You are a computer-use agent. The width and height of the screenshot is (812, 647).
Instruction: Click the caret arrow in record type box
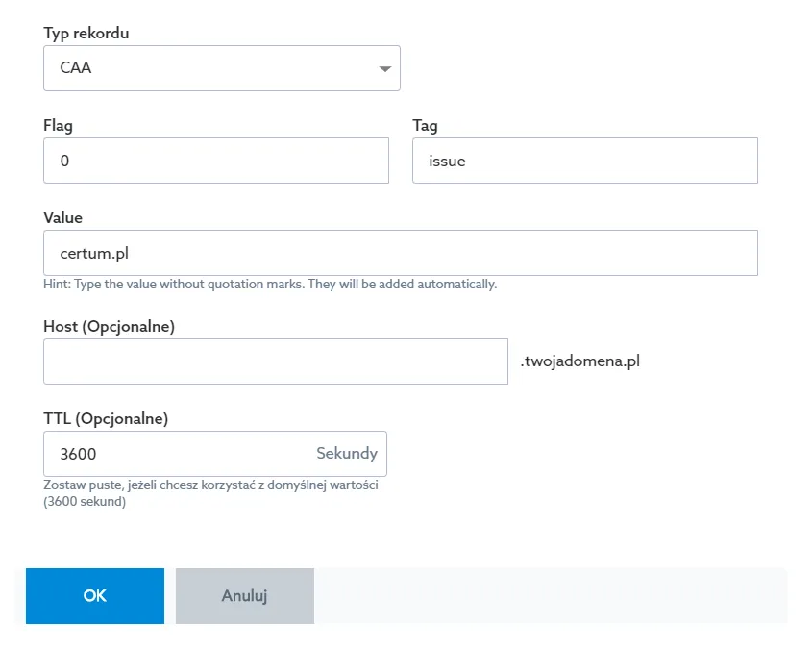point(384,69)
